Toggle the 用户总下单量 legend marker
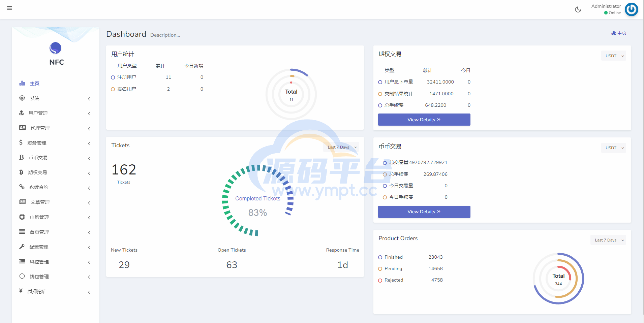 (380, 82)
